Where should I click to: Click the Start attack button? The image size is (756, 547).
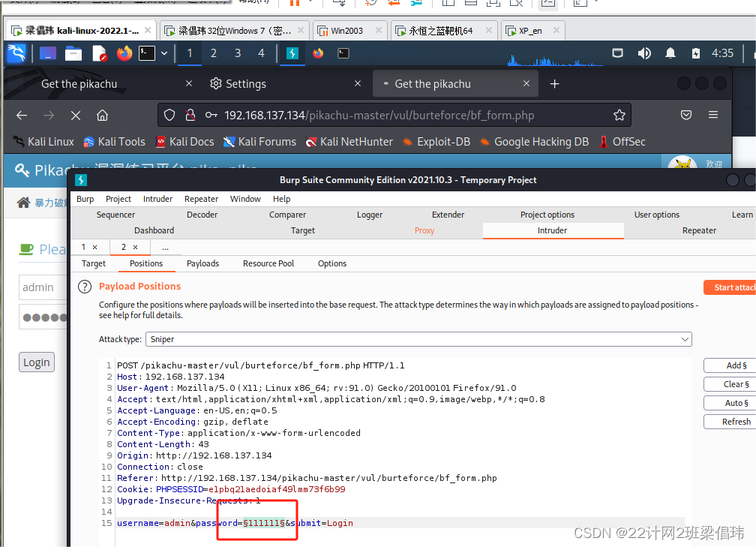coord(730,287)
